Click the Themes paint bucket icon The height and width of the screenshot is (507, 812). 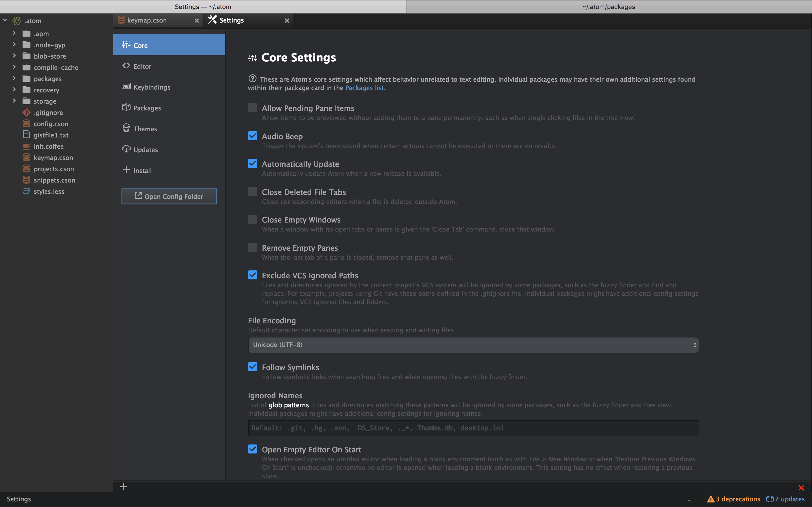click(126, 128)
